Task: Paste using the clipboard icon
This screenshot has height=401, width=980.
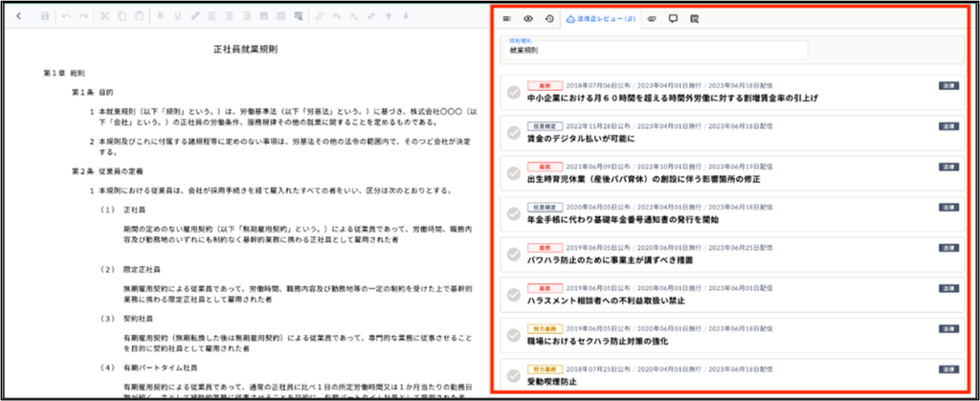Action: click(x=138, y=16)
